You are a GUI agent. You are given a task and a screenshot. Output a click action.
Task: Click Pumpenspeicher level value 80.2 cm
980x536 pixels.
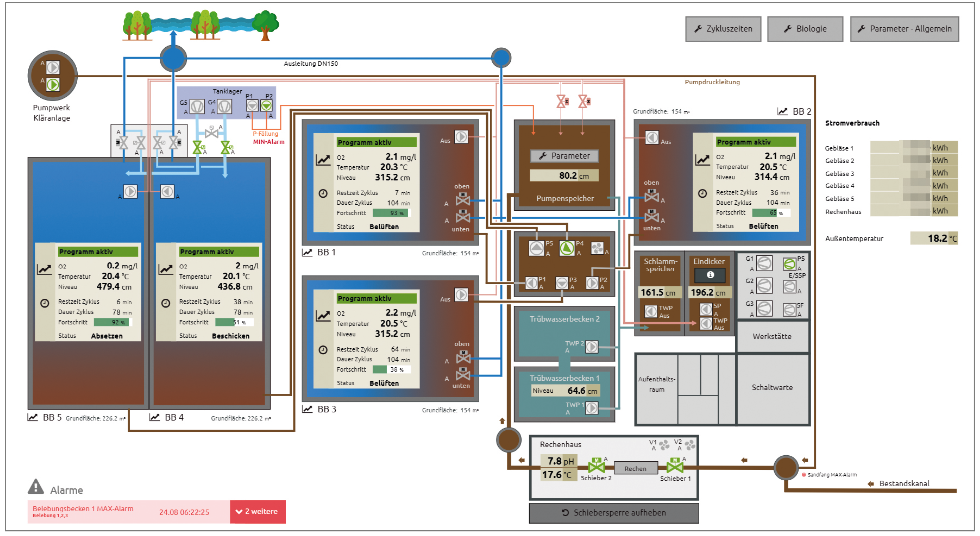pos(564,176)
